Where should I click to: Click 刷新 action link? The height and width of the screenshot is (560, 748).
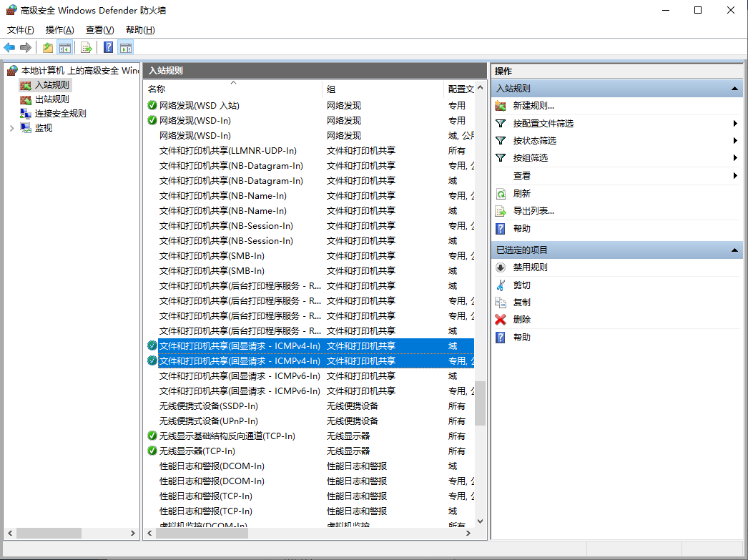point(521,194)
